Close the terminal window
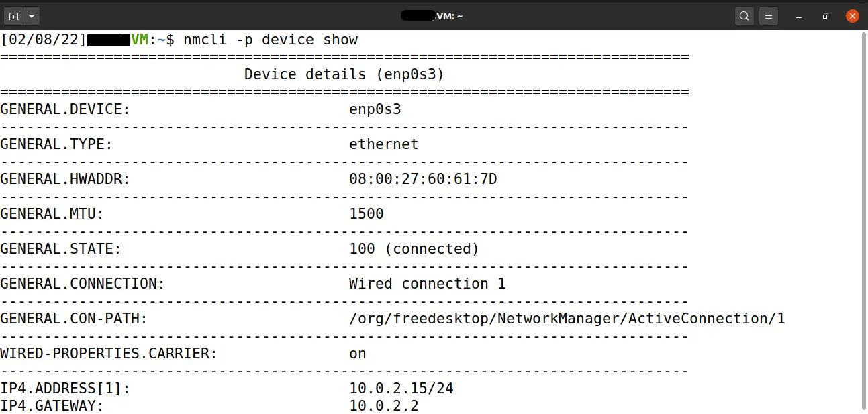Screen dimensions: 868x414 (853, 16)
